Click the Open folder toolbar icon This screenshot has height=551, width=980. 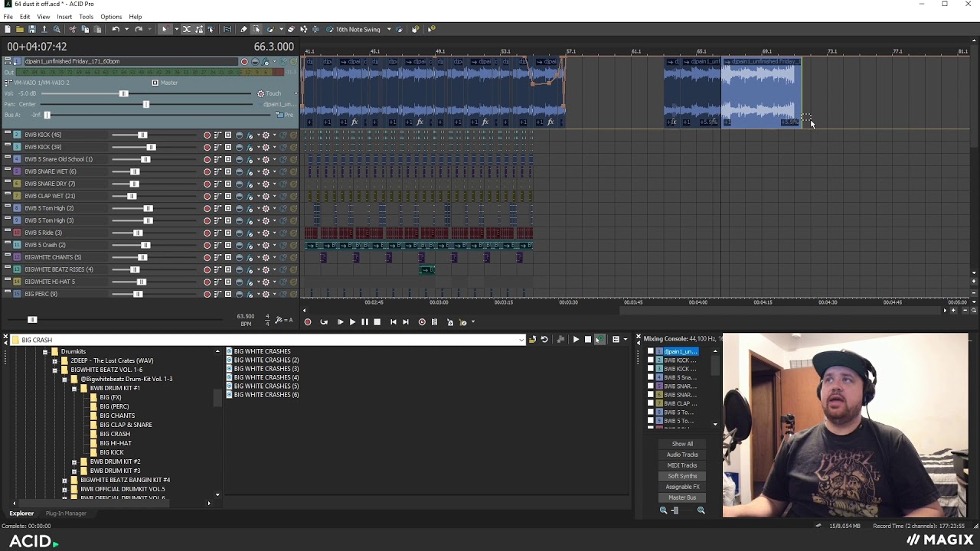point(20,29)
